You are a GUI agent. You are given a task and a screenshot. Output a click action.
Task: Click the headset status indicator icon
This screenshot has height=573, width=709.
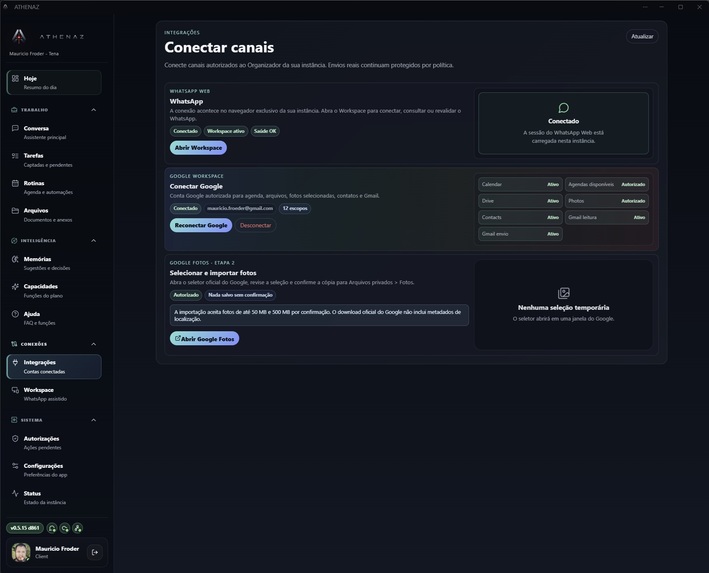[x=52, y=528]
